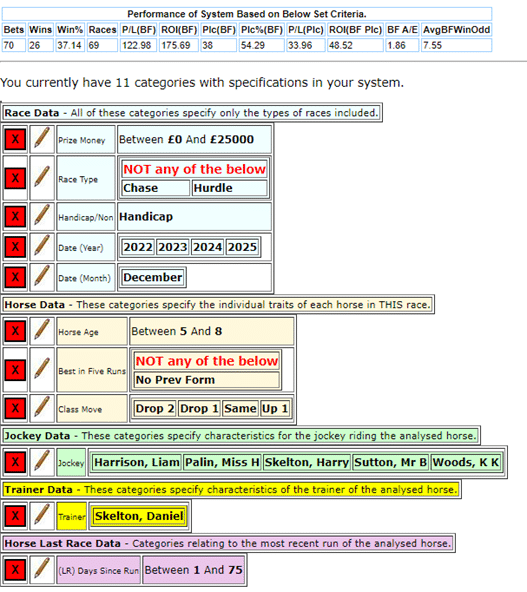Click jockey Sutton, Mr B
Viewport: 527px width, 592px height.
[x=391, y=462]
